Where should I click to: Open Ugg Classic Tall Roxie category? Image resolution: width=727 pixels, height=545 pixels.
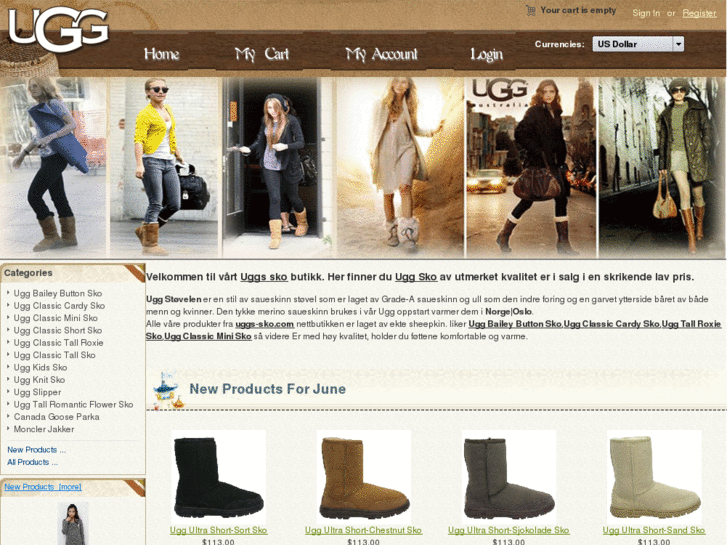pos(58,342)
